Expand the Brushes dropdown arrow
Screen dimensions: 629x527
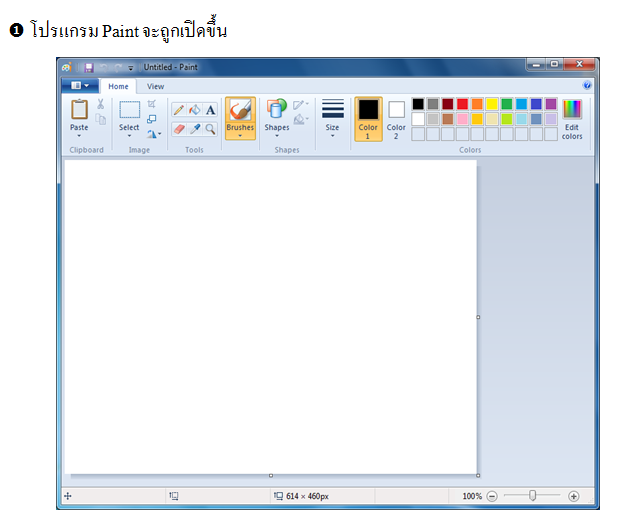tap(240, 136)
